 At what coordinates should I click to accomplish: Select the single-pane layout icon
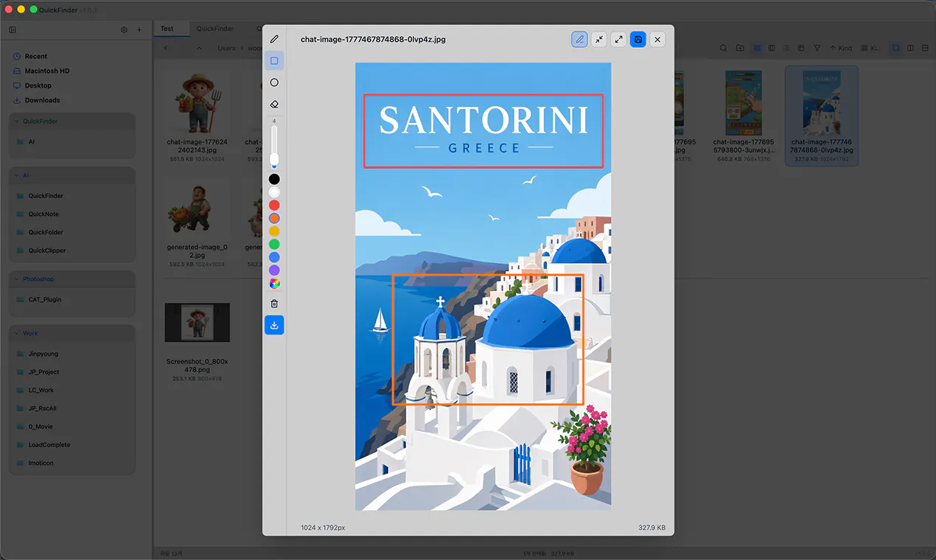896,48
